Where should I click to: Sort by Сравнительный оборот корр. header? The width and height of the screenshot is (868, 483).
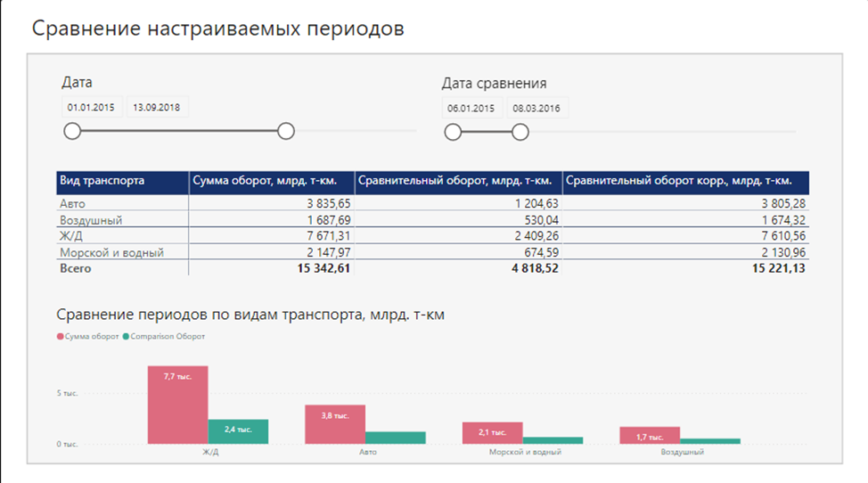pyautogui.click(x=686, y=183)
